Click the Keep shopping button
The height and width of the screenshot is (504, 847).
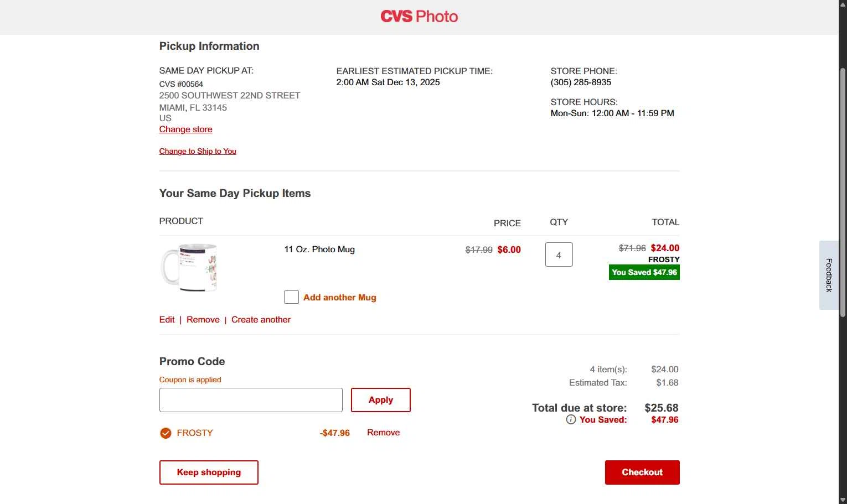pyautogui.click(x=209, y=472)
